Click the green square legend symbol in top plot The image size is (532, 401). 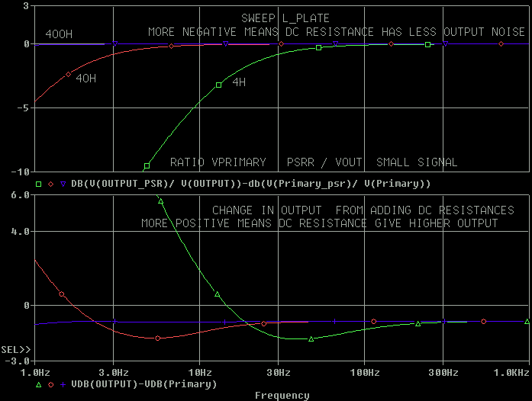click(x=39, y=184)
